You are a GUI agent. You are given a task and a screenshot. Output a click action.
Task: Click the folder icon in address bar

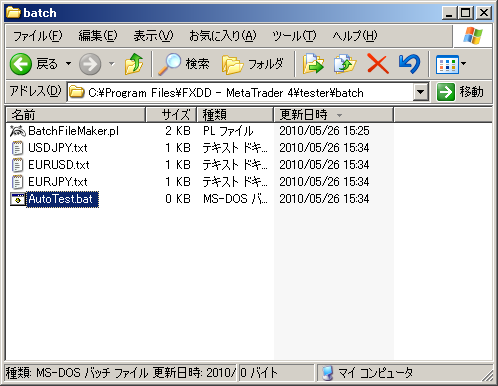(x=77, y=92)
